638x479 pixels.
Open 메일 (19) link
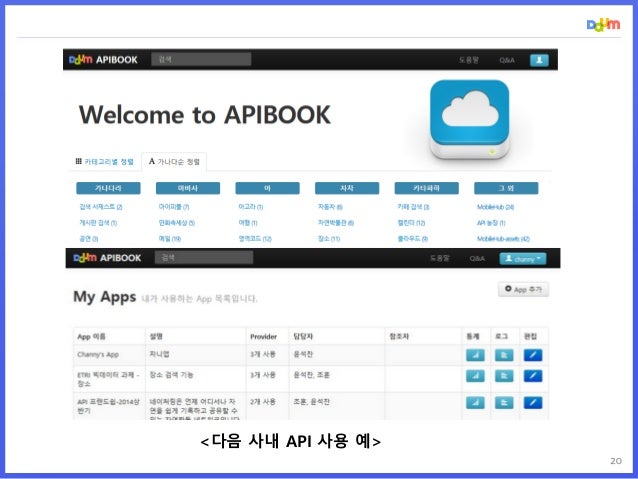(x=170, y=238)
